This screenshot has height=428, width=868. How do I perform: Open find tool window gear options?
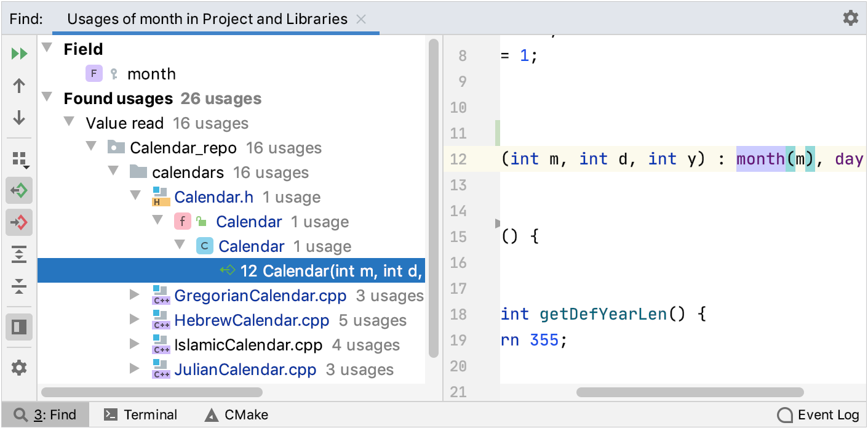(x=850, y=18)
